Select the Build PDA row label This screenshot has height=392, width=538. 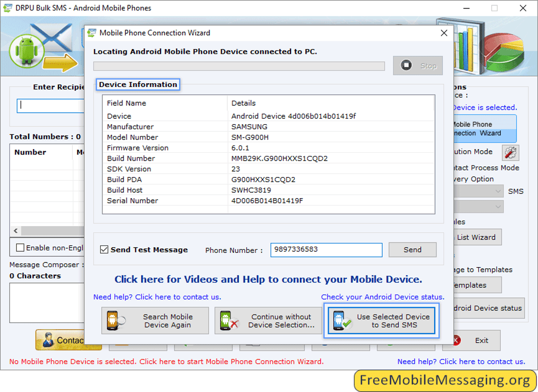[124, 180]
